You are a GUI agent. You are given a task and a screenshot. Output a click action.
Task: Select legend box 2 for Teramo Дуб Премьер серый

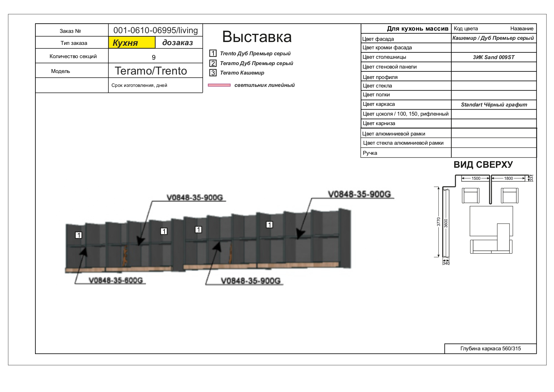(x=213, y=63)
